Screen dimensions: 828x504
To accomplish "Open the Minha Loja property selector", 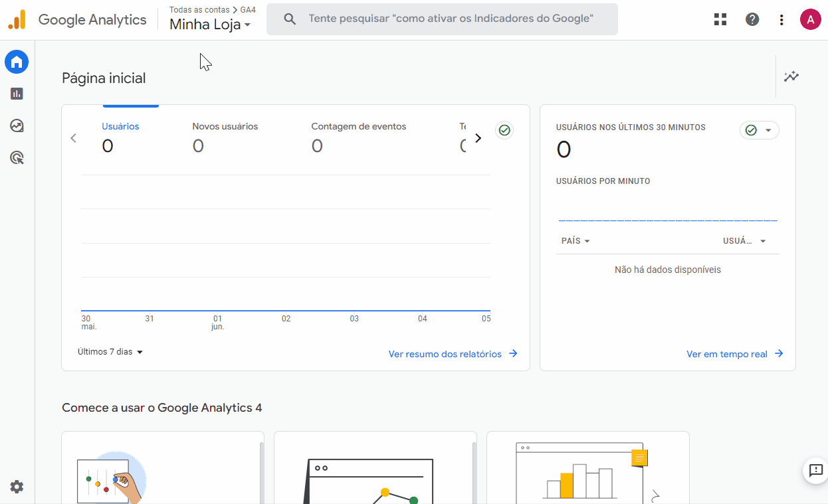I will [x=210, y=25].
